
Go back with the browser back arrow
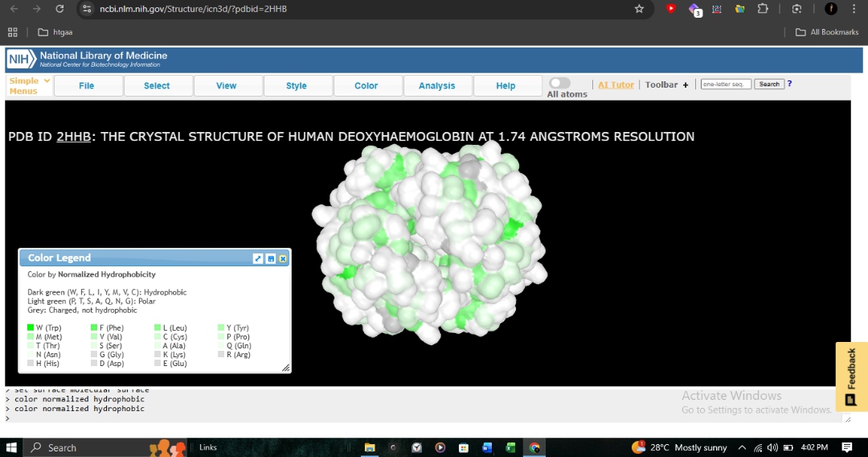pos(14,9)
